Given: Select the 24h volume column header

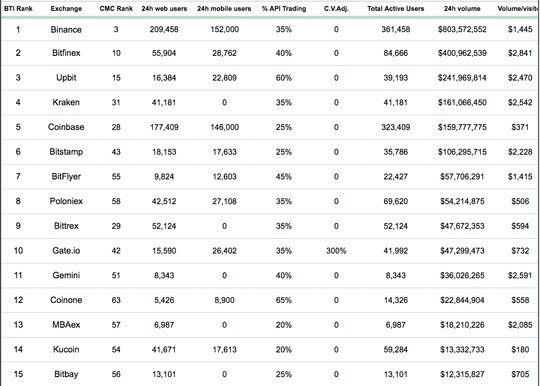Looking at the screenshot, I should (x=462, y=9).
